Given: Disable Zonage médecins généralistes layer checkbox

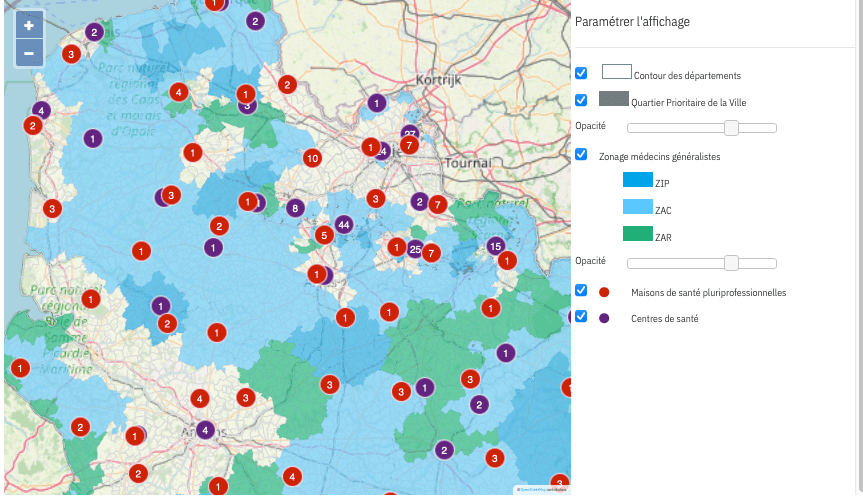Looking at the screenshot, I should [x=581, y=154].
